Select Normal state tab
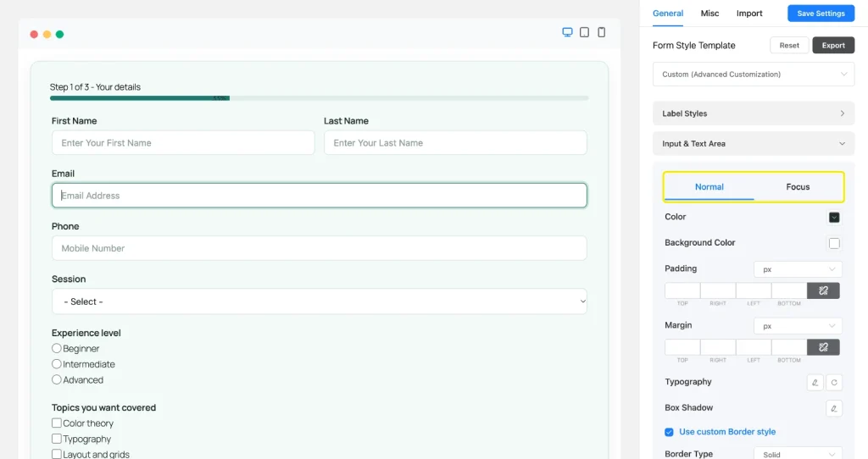 709,187
